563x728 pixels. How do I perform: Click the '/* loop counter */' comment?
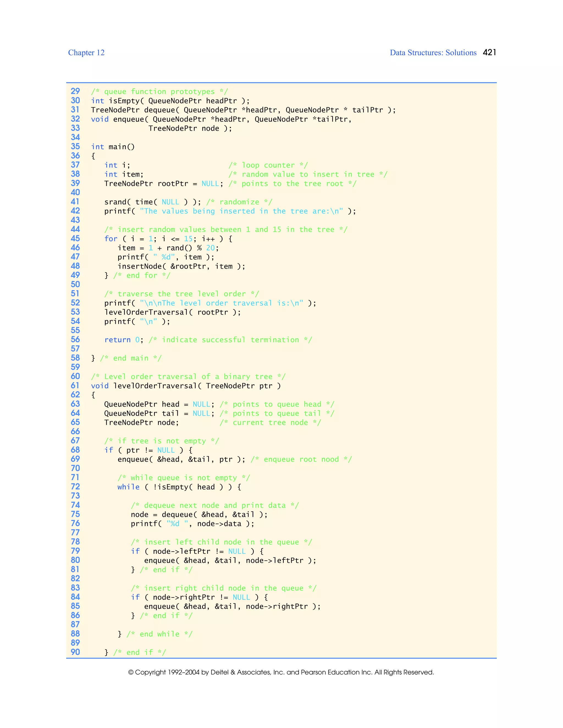[268, 165]
